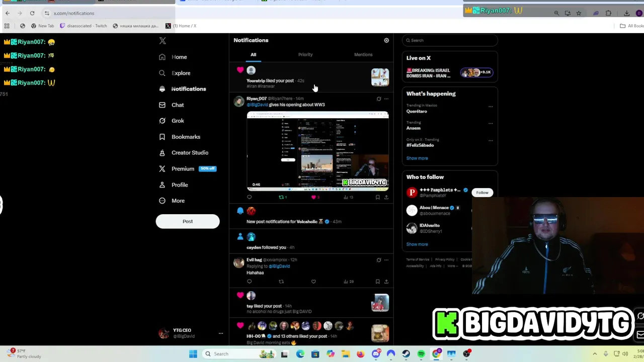Show more under Who to follow
The width and height of the screenshot is (644, 362).
(417, 244)
